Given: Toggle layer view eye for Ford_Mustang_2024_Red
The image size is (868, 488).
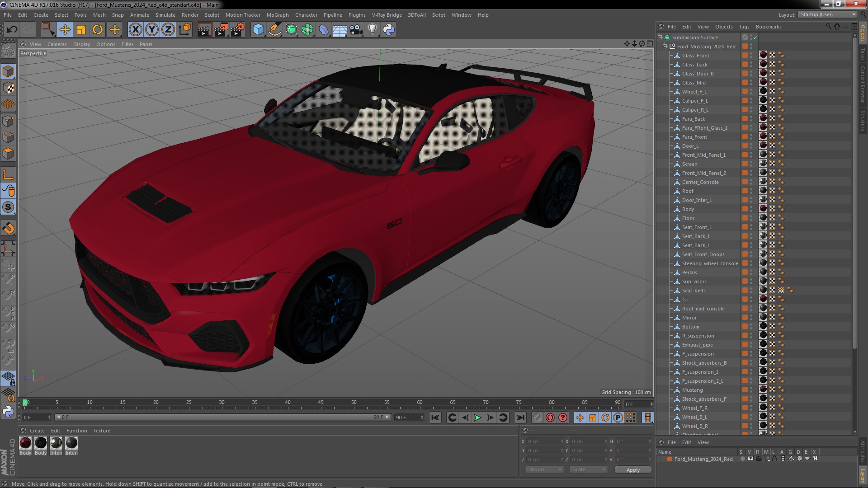Looking at the screenshot, I should (750, 459).
